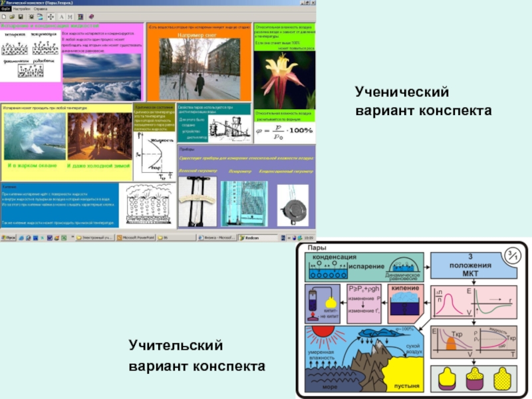Click the colorful picture toolbar icon
Viewport: 532px width, 399px height.
tap(80, 17)
